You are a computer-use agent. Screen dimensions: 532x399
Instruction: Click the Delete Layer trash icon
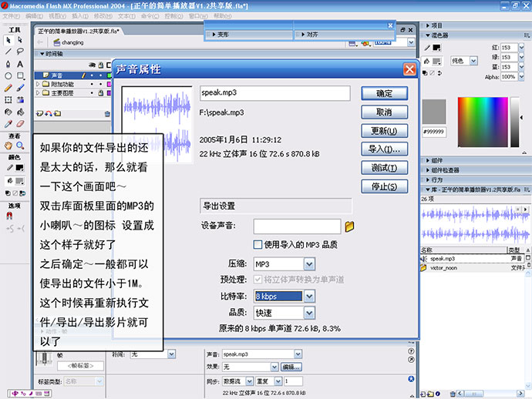coord(107,114)
